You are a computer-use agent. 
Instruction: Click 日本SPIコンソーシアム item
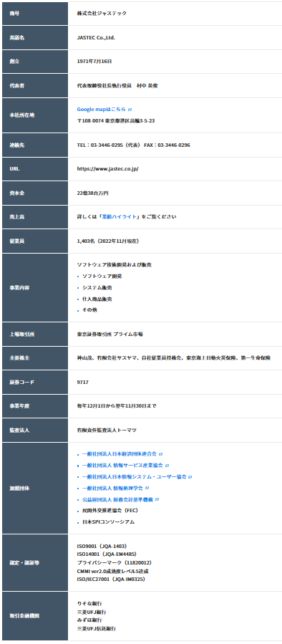108,522
